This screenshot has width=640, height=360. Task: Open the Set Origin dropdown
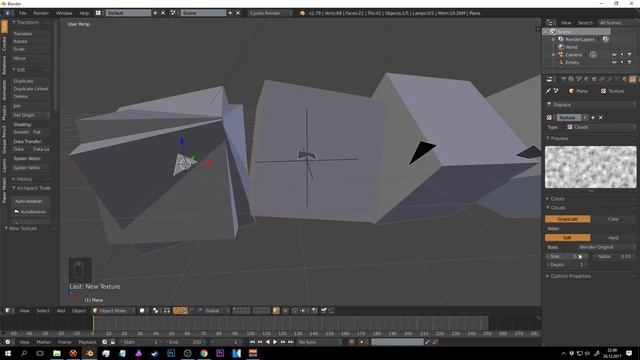tap(31, 115)
